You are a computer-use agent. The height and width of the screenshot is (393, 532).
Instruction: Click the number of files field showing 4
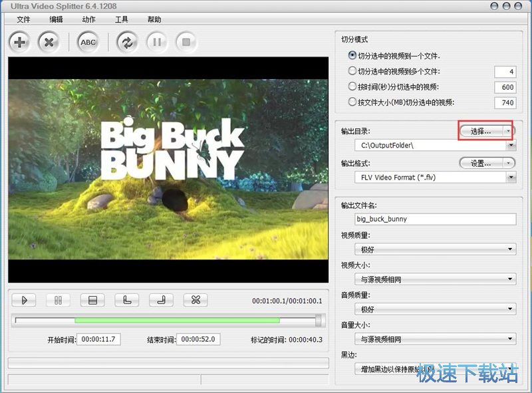(505, 72)
